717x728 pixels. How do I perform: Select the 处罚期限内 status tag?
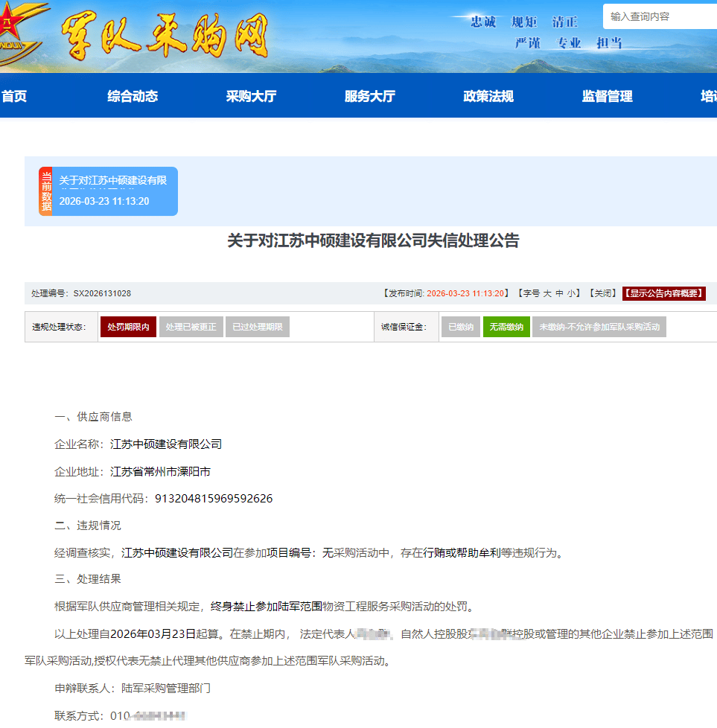tap(128, 327)
